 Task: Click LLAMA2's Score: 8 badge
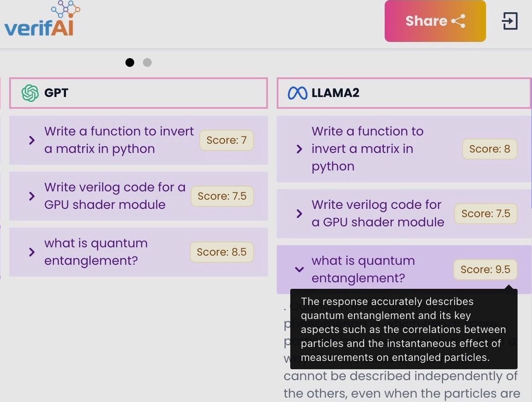point(490,149)
